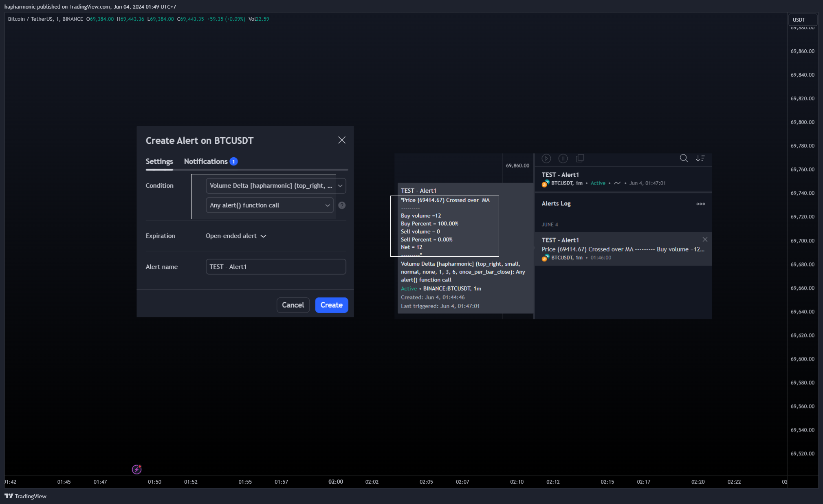The width and height of the screenshot is (823, 504).
Task: Click the BTCUSDT coin icon in the Alerts Log entry
Action: (545, 258)
